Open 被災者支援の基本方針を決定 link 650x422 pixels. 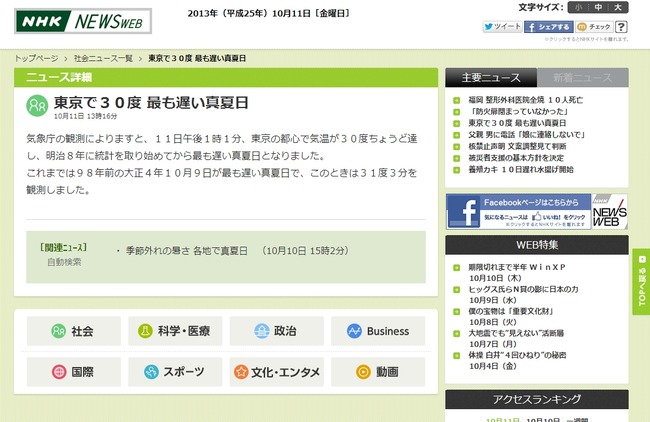click(516, 158)
